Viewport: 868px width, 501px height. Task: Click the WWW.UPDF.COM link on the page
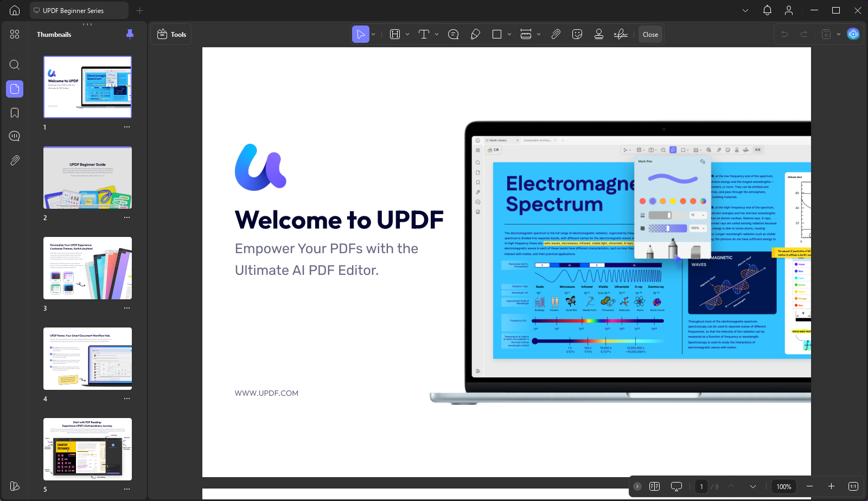tap(266, 393)
